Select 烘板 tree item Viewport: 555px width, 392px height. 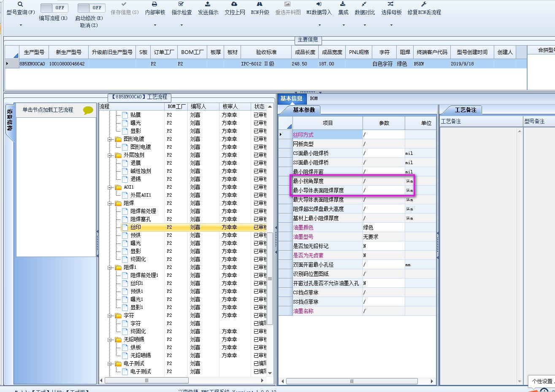point(135,347)
